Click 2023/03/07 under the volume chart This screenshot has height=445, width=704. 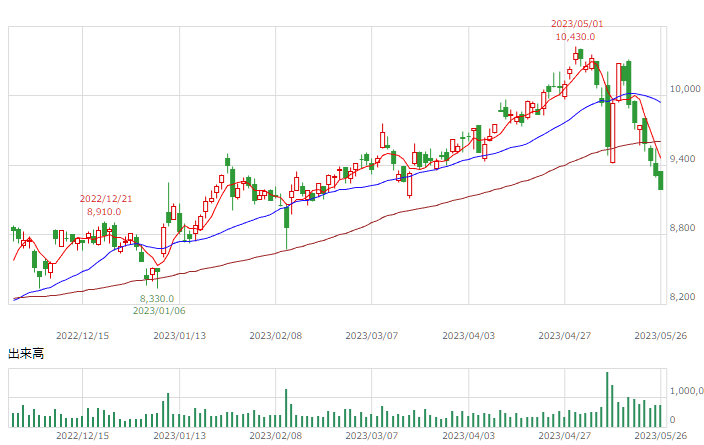(372, 436)
